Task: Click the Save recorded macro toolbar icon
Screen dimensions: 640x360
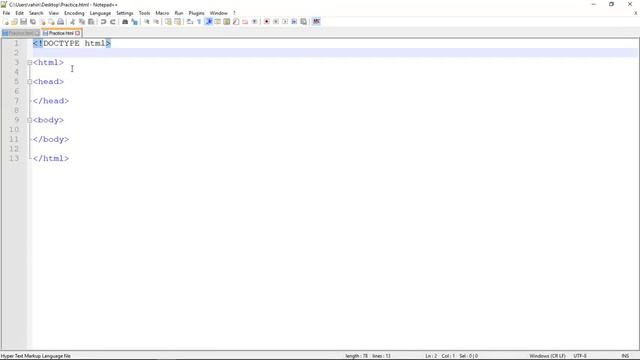Action: tap(303, 22)
